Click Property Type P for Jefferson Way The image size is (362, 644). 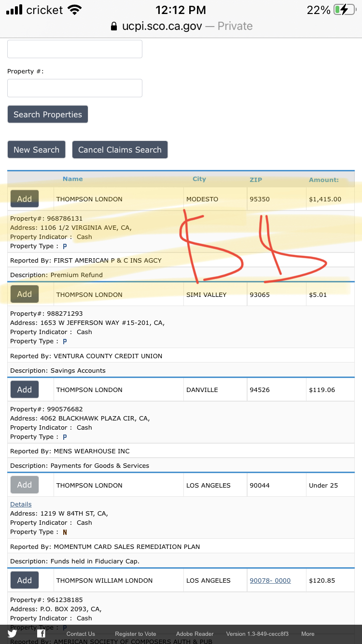[x=65, y=341]
